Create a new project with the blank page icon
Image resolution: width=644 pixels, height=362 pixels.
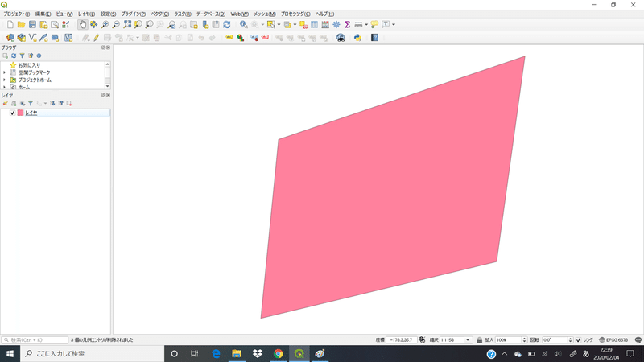tap(10, 25)
